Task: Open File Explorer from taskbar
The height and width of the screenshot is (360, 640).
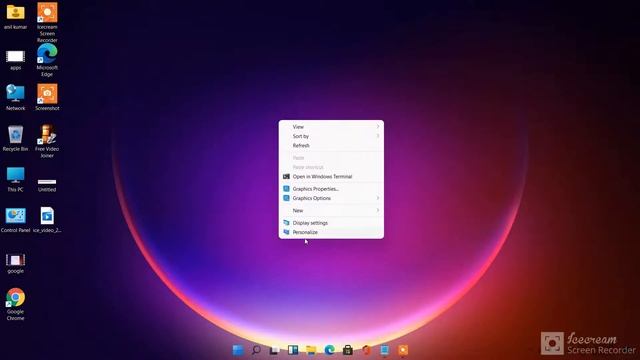Action: [311, 350]
